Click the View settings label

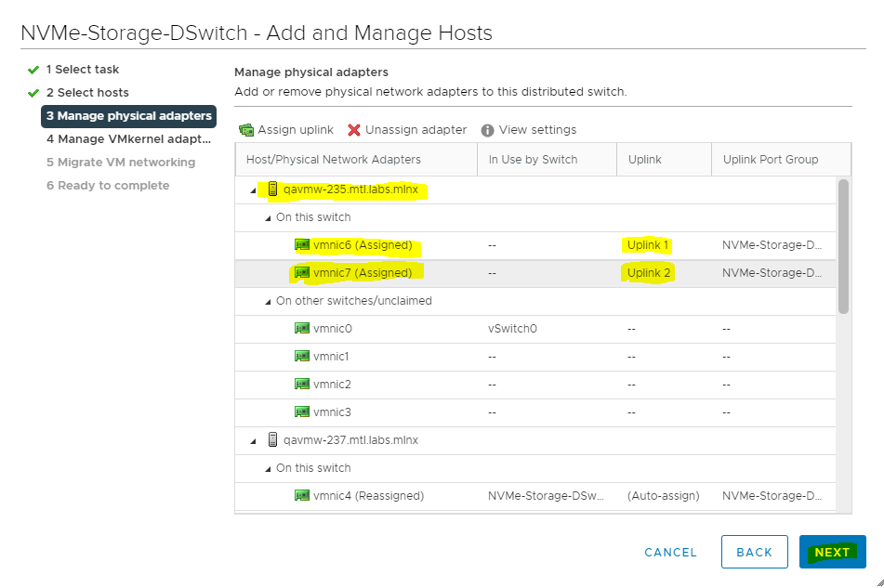(537, 129)
